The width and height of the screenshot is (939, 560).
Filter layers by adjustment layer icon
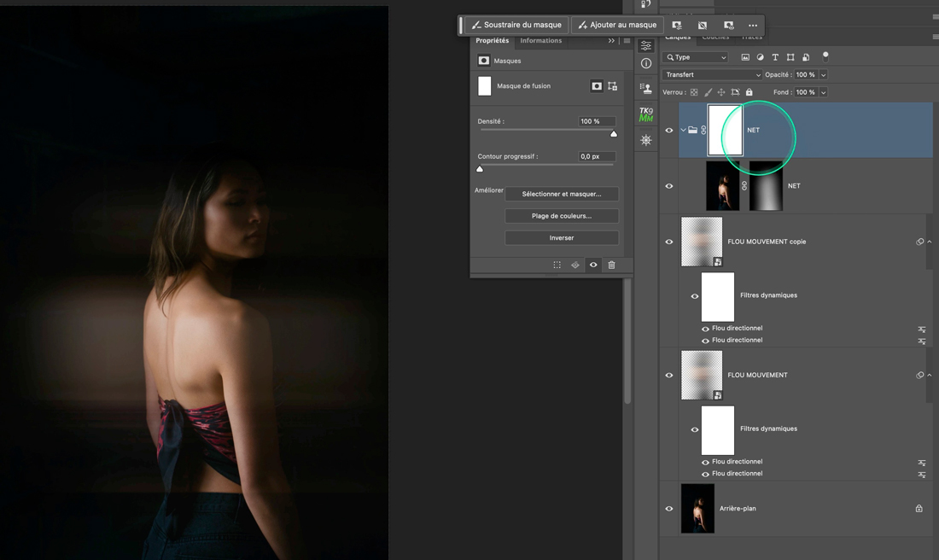click(760, 57)
